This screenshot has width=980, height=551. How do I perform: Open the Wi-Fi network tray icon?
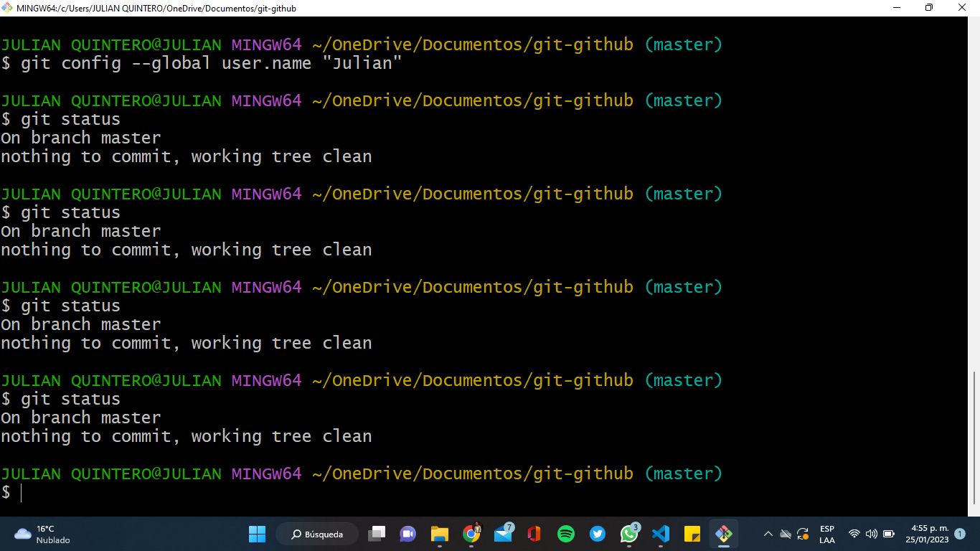(x=854, y=534)
